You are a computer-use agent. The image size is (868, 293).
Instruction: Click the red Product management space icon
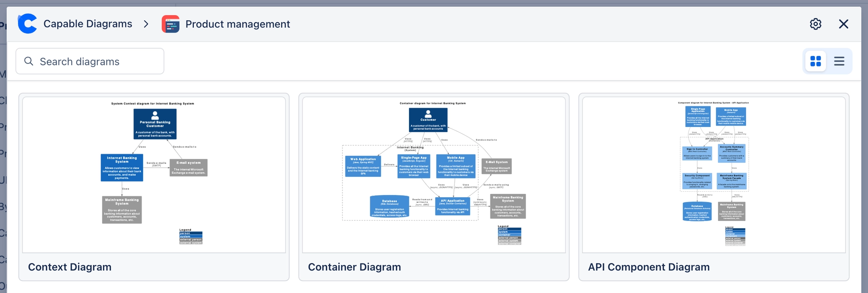[x=170, y=24]
